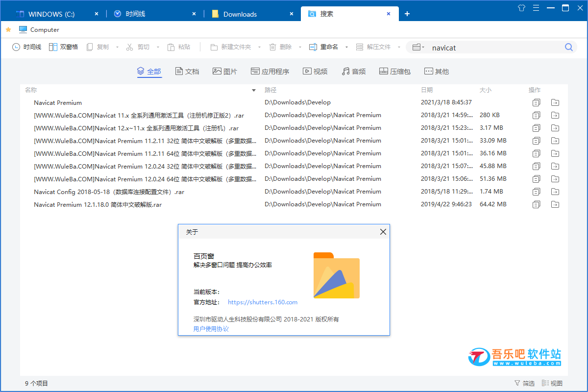Sort by the 日期 column header

point(427,90)
